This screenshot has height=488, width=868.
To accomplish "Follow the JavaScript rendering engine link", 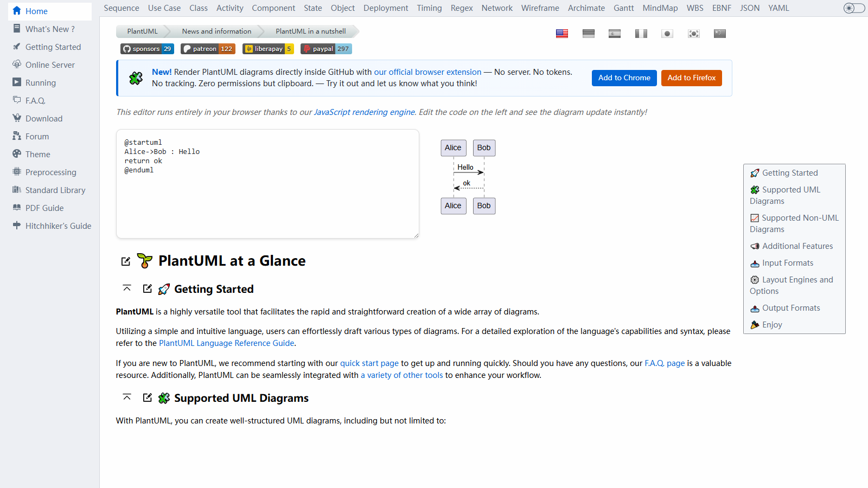I will point(365,112).
